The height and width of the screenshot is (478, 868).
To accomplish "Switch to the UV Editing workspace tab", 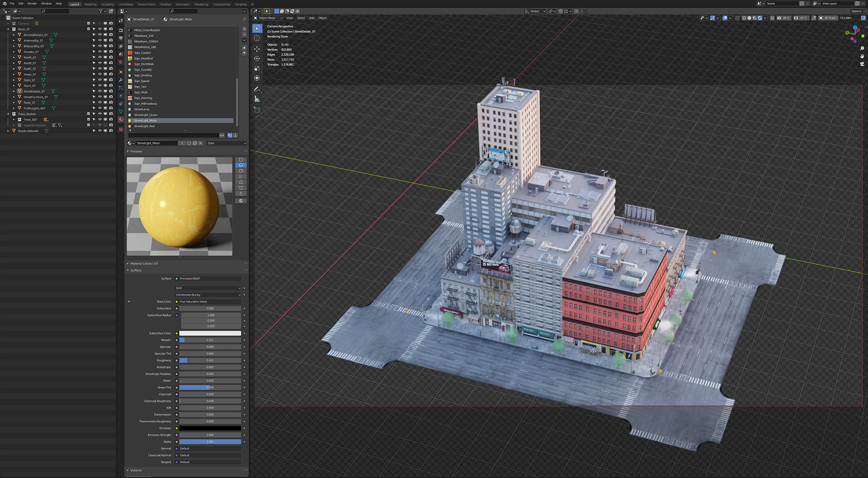I will [x=126, y=4].
